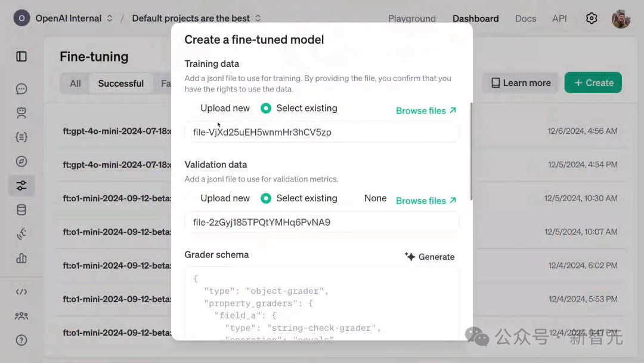The height and width of the screenshot is (363, 644).
Task: Open the Docs tab
Action: pos(525,19)
